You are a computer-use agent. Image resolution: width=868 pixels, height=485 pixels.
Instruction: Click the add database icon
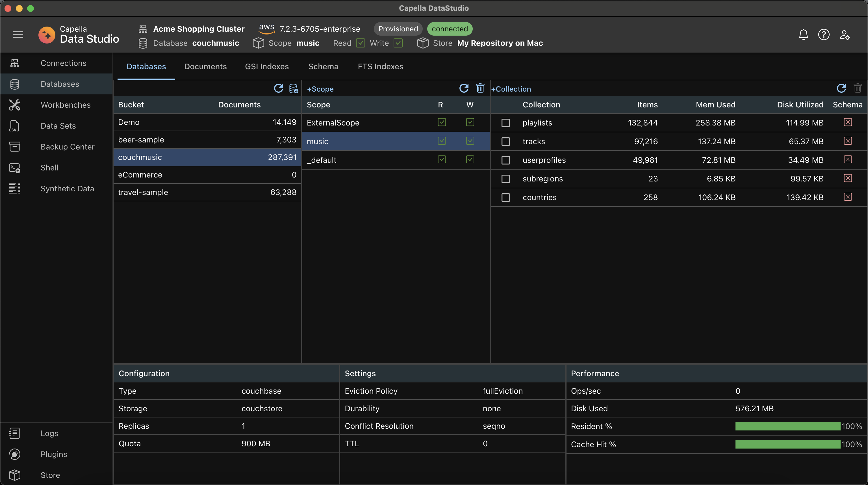(294, 89)
